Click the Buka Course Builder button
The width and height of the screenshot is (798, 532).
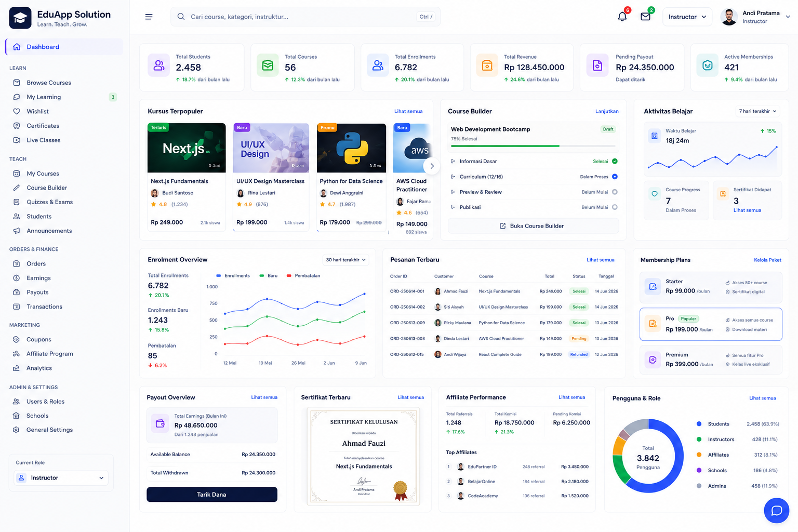[533, 226]
